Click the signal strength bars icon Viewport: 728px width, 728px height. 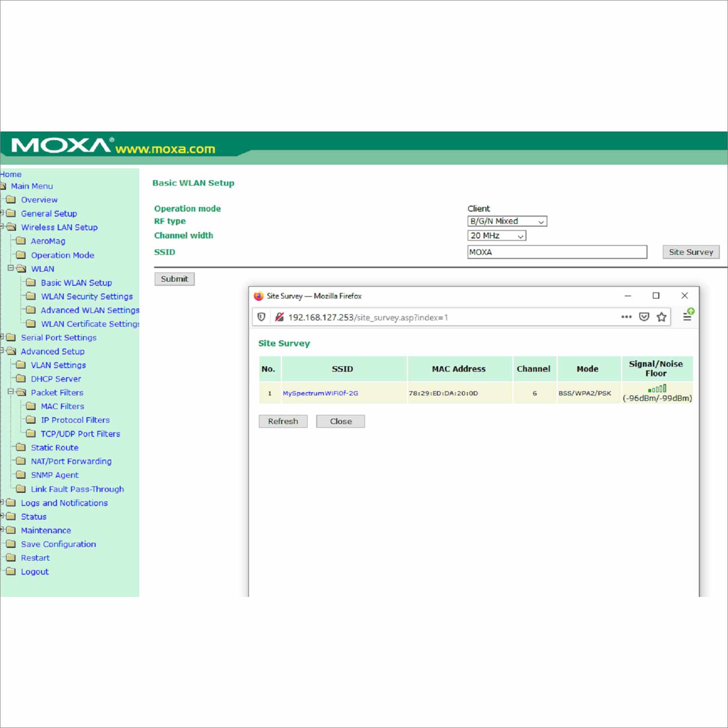tap(657, 389)
